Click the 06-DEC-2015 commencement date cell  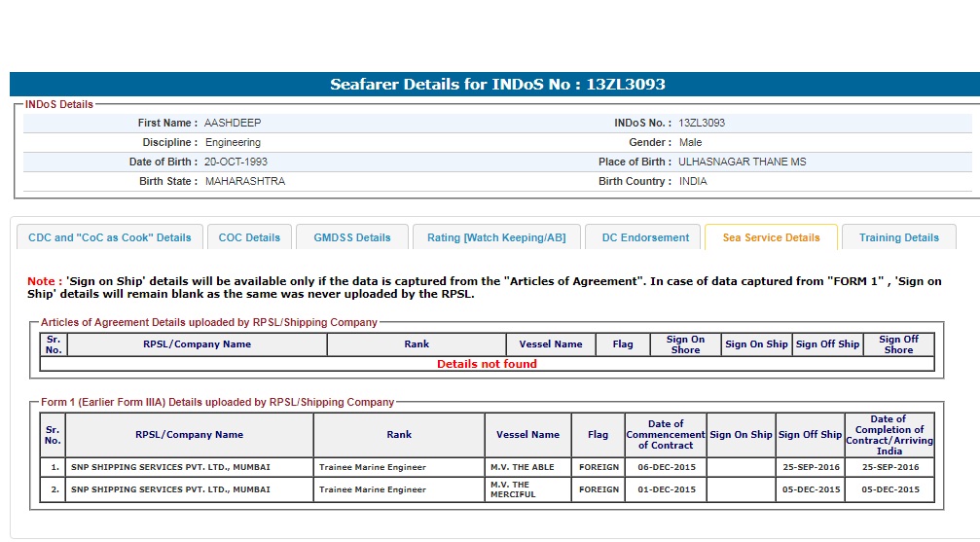tap(666, 467)
